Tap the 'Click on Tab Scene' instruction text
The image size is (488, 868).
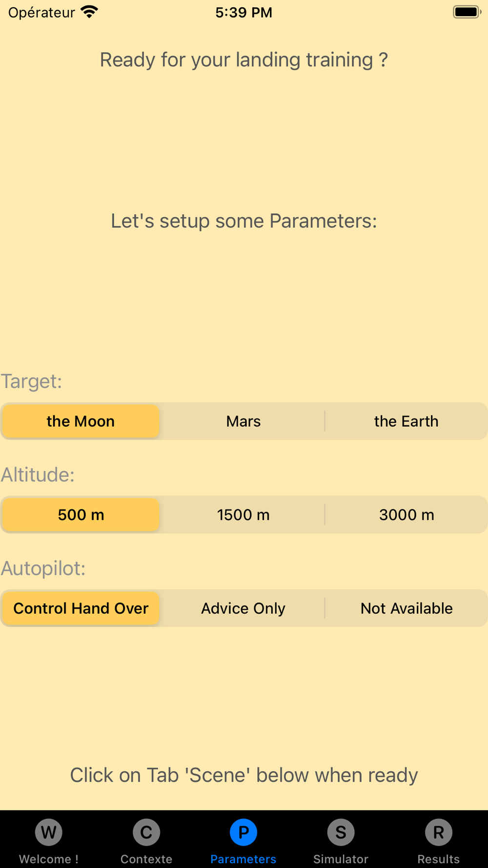point(244,775)
